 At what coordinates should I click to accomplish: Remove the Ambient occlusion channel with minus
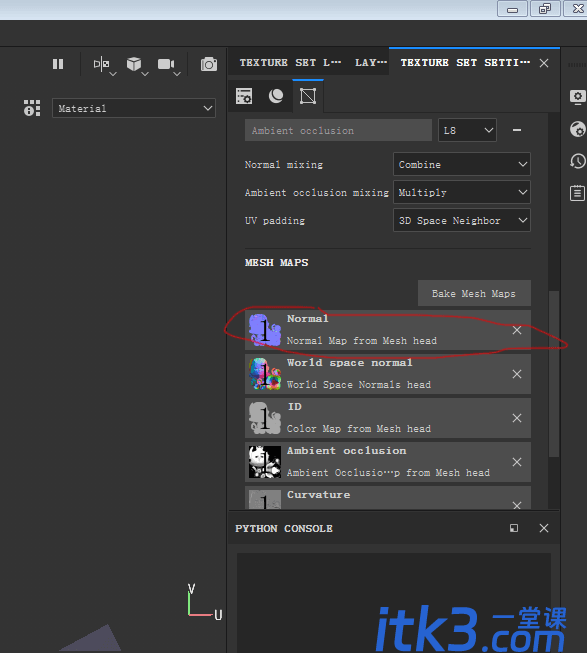click(x=517, y=130)
